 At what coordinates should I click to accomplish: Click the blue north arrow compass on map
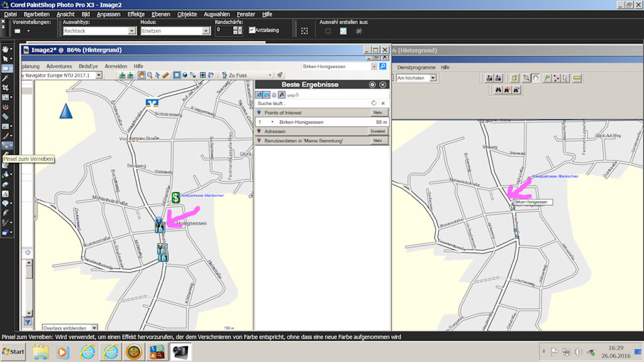pyautogui.click(x=66, y=111)
